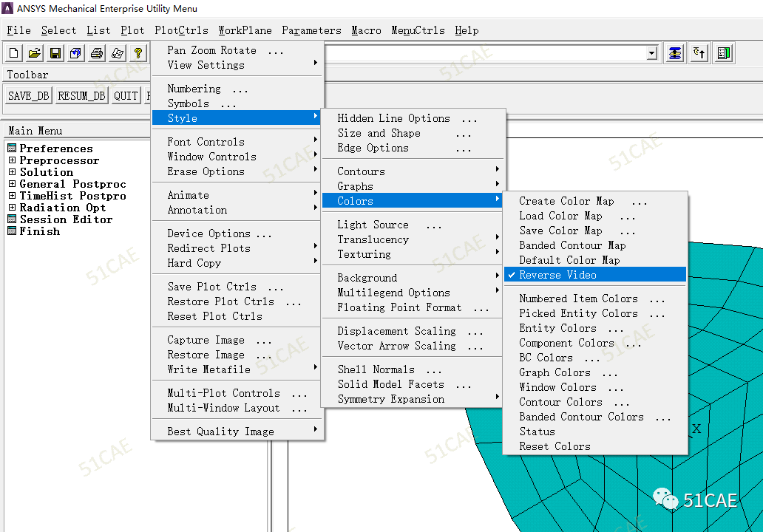
Task: Open the Macro menu
Action: point(367,30)
